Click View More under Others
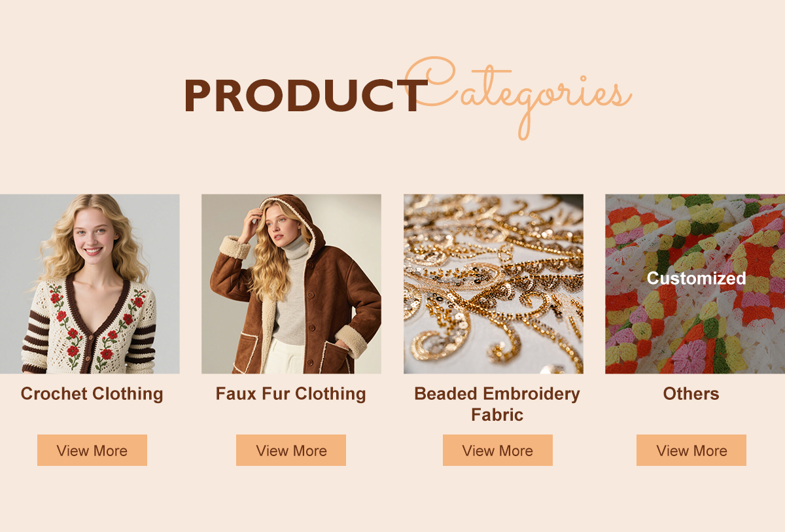The image size is (785, 532). pyautogui.click(x=691, y=450)
